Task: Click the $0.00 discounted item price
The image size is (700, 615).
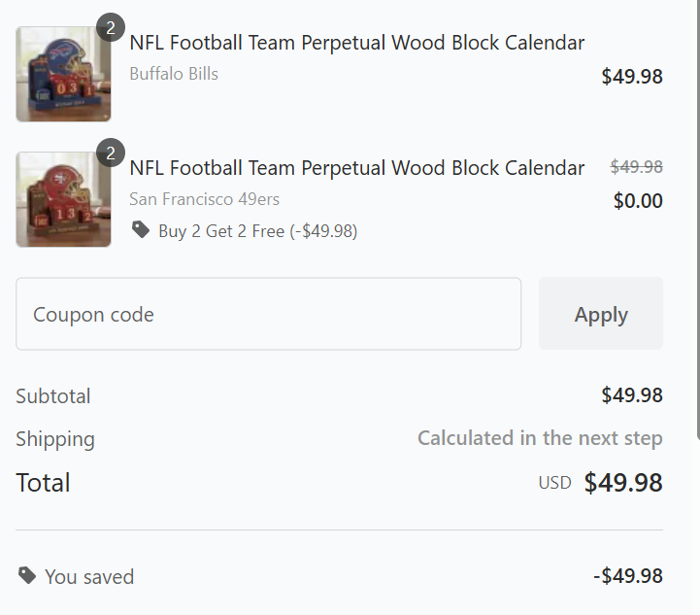Action: click(x=638, y=201)
